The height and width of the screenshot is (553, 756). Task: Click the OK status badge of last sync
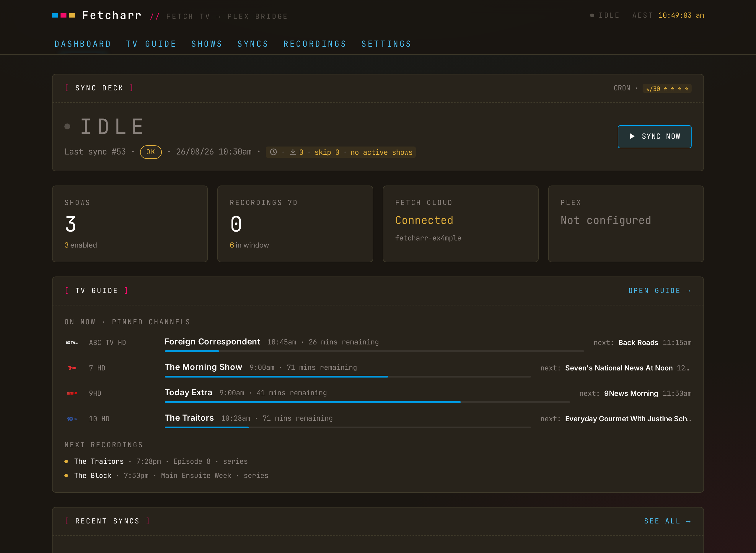[151, 152]
